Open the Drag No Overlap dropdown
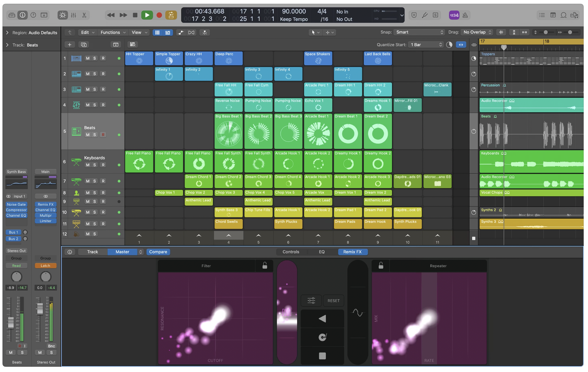The height and width of the screenshot is (372, 588). click(477, 32)
